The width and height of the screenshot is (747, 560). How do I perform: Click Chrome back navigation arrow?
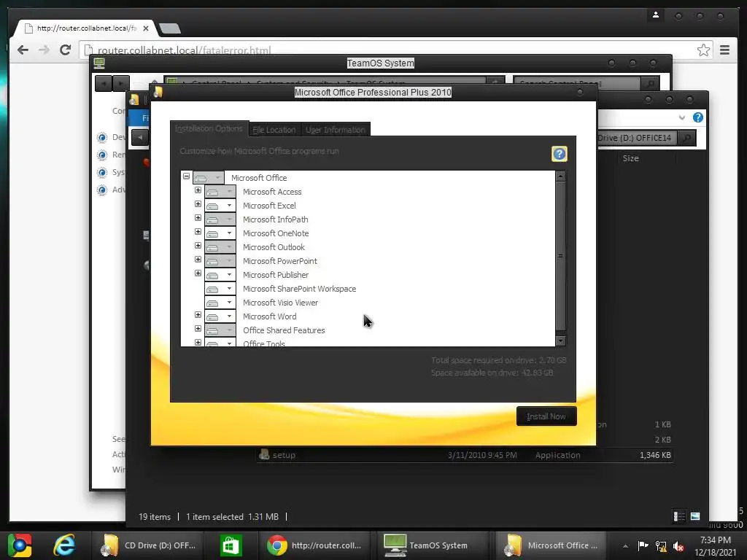coord(23,50)
